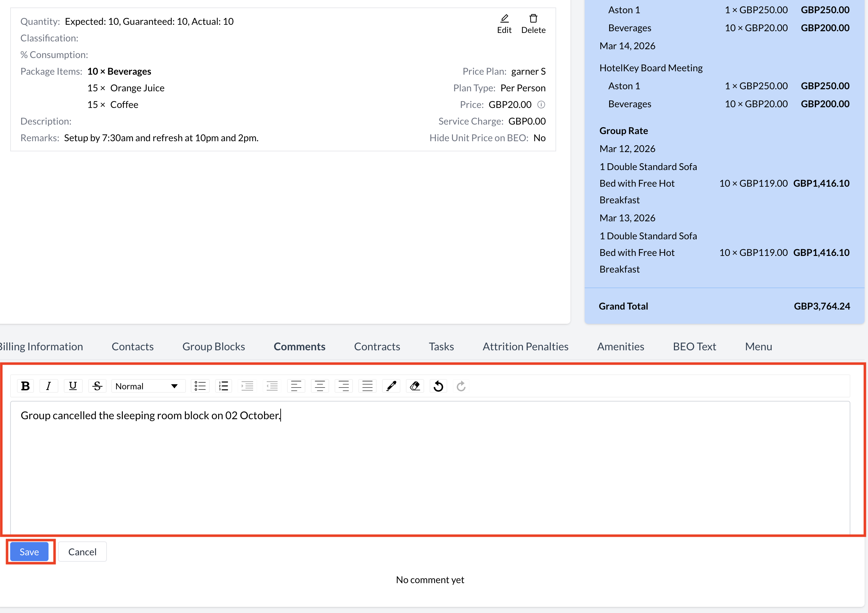Insert a numbered list
The height and width of the screenshot is (613, 868).
[224, 386]
